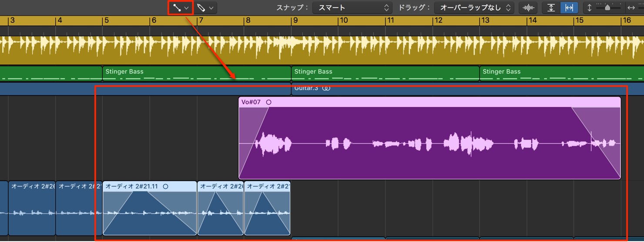Click the vertical zoom up-down arrows icon
This screenshot has height=242, width=644.
coord(590,7)
